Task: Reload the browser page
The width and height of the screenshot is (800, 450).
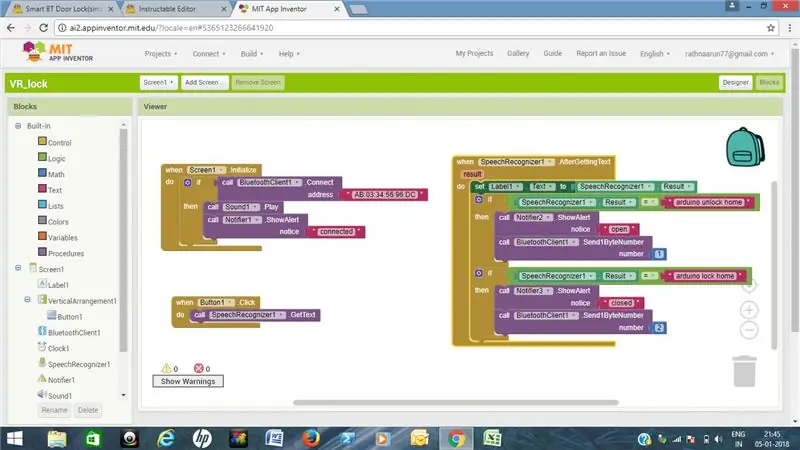Action: (x=43, y=28)
